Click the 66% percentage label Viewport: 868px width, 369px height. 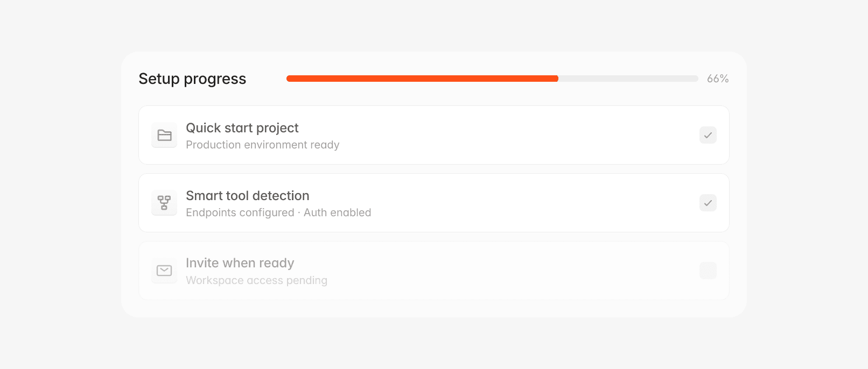pyautogui.click(x=717, y=79)
